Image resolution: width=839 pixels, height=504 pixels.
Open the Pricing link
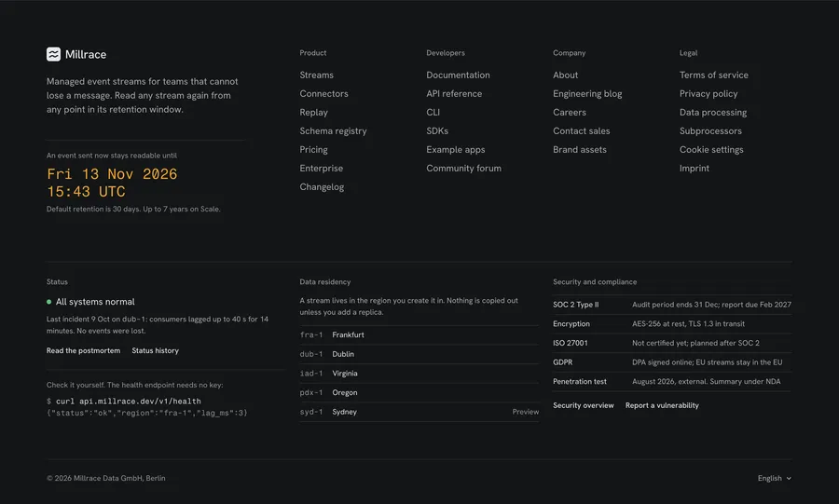[313, 150]
